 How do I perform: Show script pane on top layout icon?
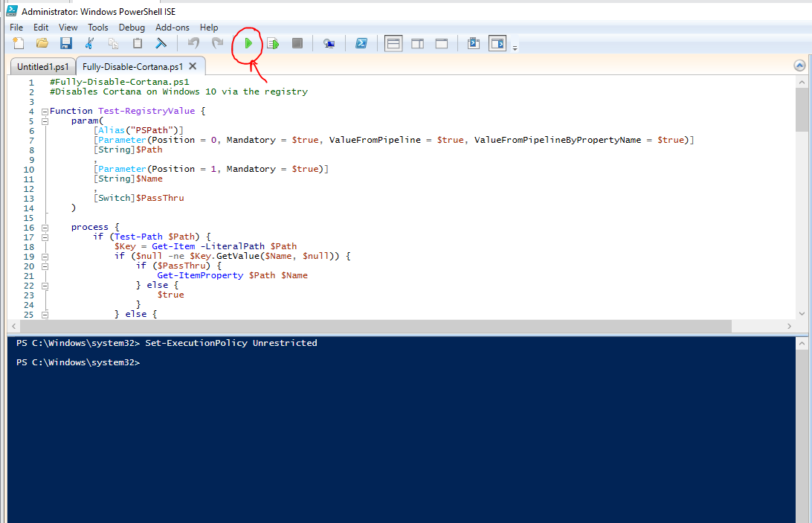[x=393, y=44]
